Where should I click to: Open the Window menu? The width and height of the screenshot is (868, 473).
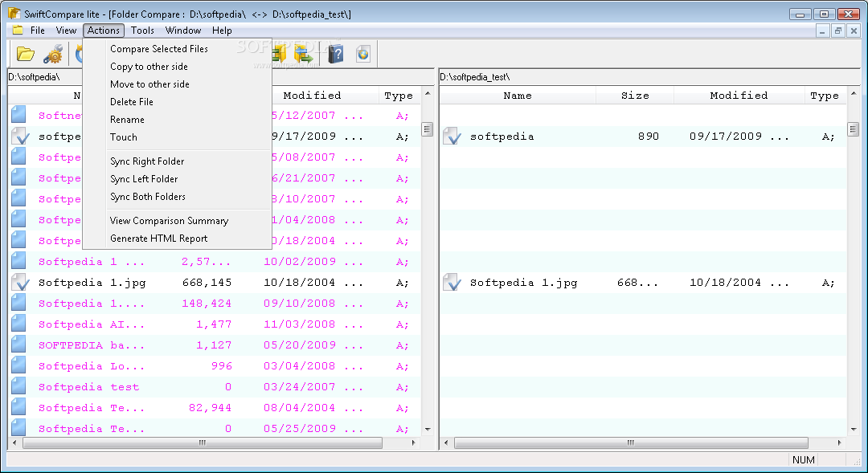tap(182, 31)
